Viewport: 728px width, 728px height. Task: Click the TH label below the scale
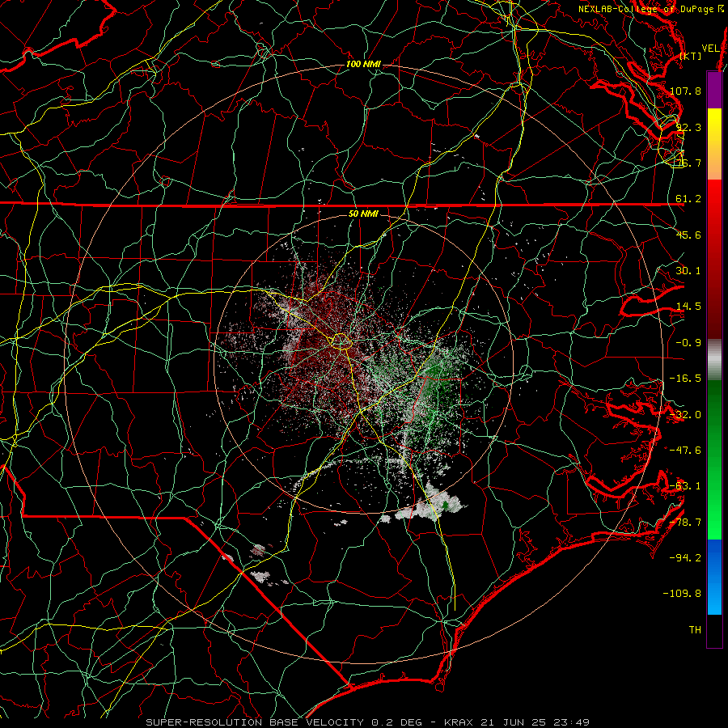(695, 630)
